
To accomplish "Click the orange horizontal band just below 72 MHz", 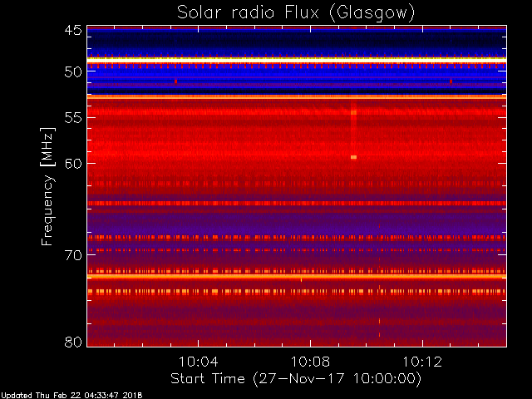I will 297,277.
